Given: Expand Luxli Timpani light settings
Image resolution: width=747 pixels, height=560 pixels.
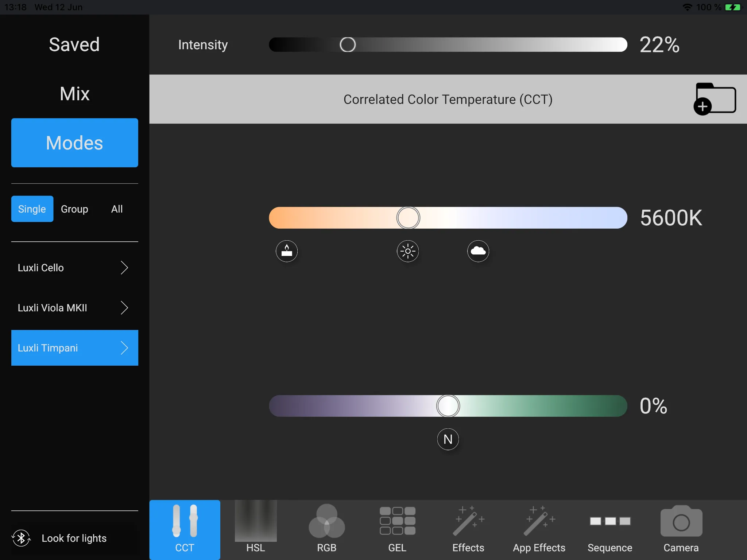Looking at the screenshot, I should 123,348.
